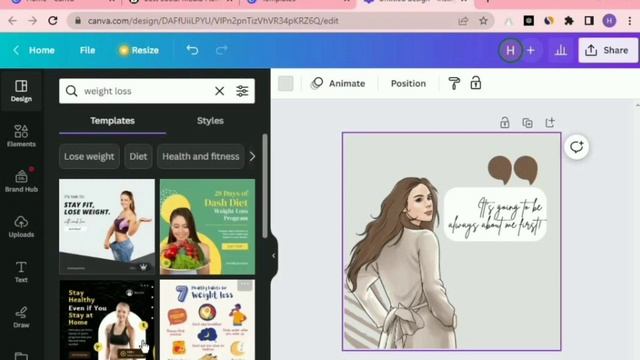Click the Share button
640x360 pixels.
[x=608, y=50]
